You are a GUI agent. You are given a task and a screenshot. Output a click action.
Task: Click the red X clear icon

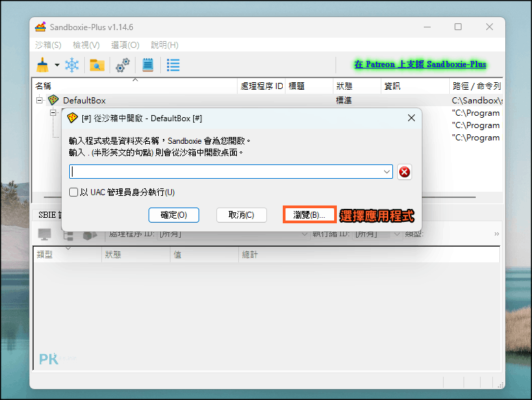click(405, 172)
